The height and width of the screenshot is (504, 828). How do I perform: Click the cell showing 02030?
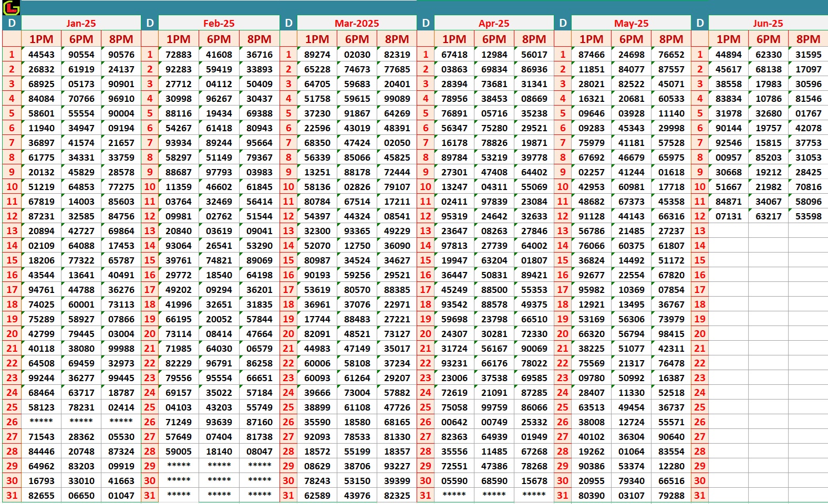[x=357, y=55]
